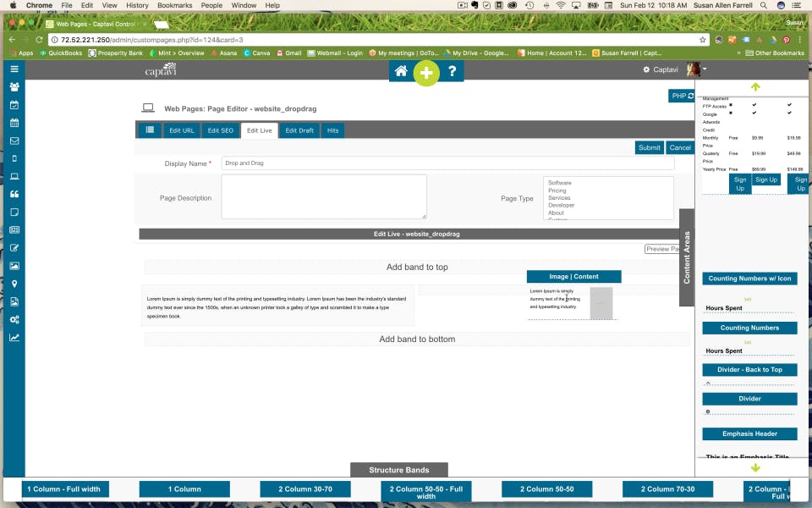Open the gears settings icon in sidebar
812x508 pixels.
coord(14,319)
